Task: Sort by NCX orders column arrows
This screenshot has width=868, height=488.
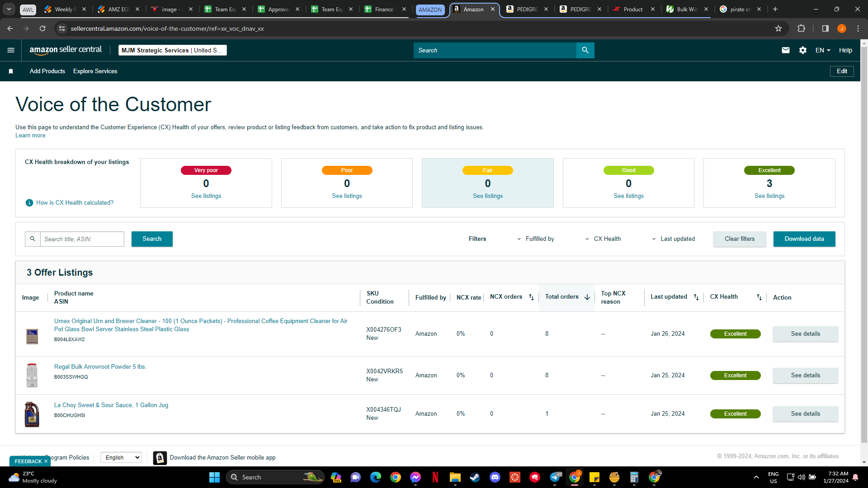Action: click(x=532, y=297)
